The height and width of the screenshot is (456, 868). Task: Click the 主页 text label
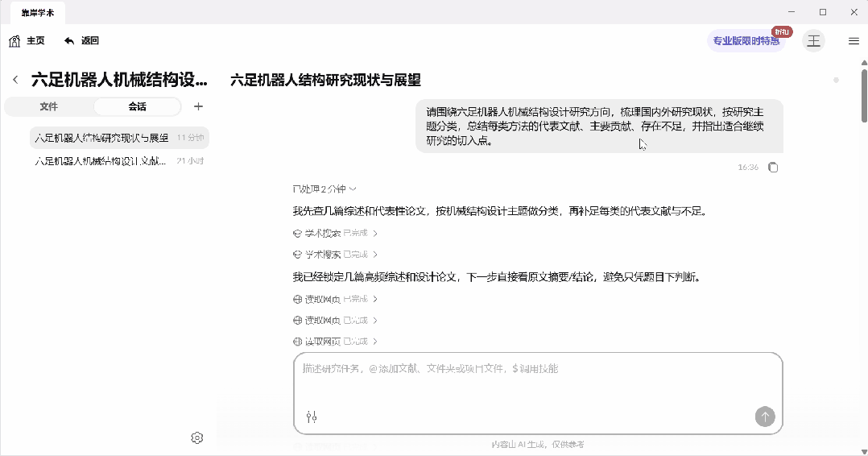(36, 41)
